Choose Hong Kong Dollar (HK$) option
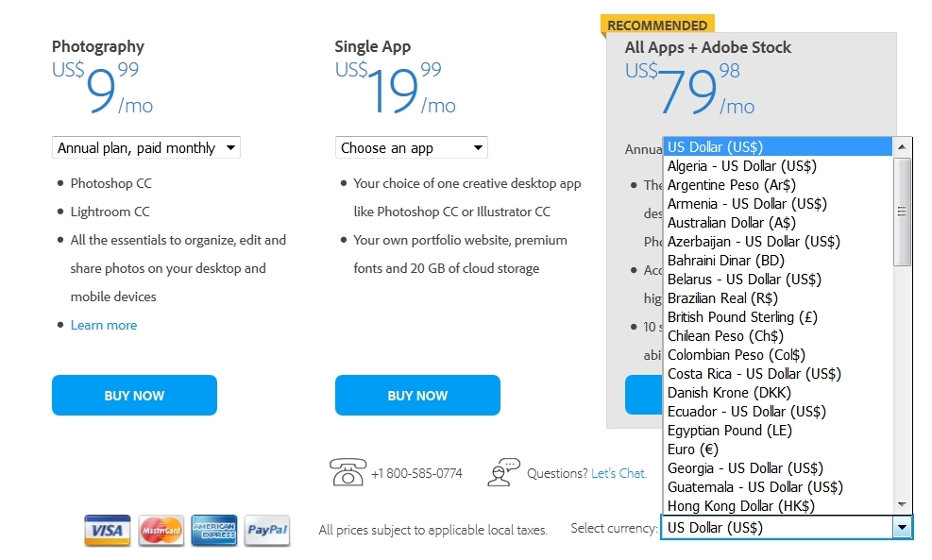The image size is (932, 560). pyautogui.click(x=741, y=506)
